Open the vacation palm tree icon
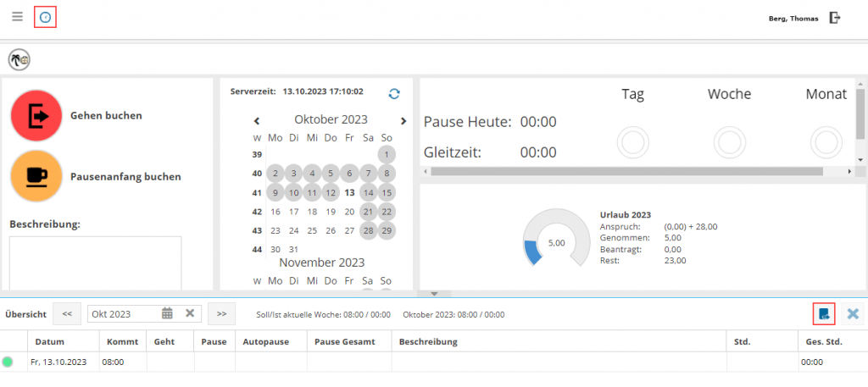 point(19,60)
